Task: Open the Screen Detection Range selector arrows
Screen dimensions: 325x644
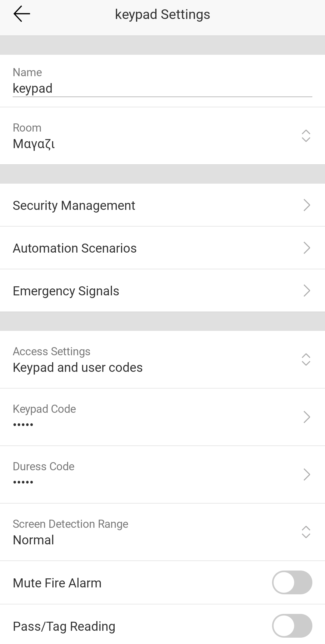Action: click(306, 532)
